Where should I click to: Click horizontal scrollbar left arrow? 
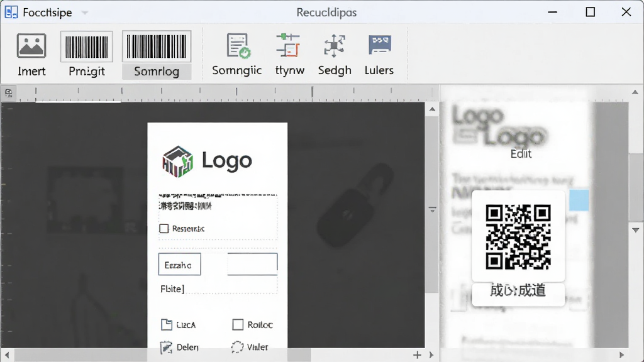pyautogui.click(x=6, y=354)
